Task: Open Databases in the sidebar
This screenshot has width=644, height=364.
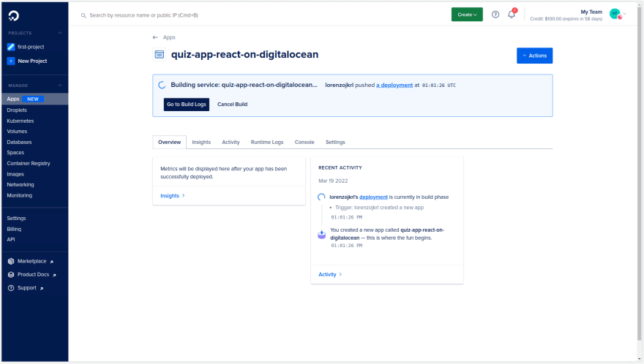Action: click(19, 142)
